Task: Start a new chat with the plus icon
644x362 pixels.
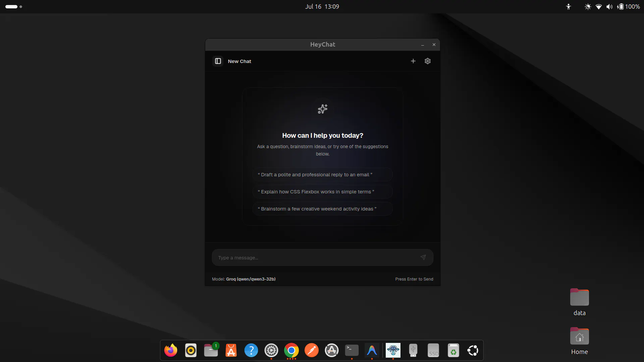Action: [x=413, y=61]
